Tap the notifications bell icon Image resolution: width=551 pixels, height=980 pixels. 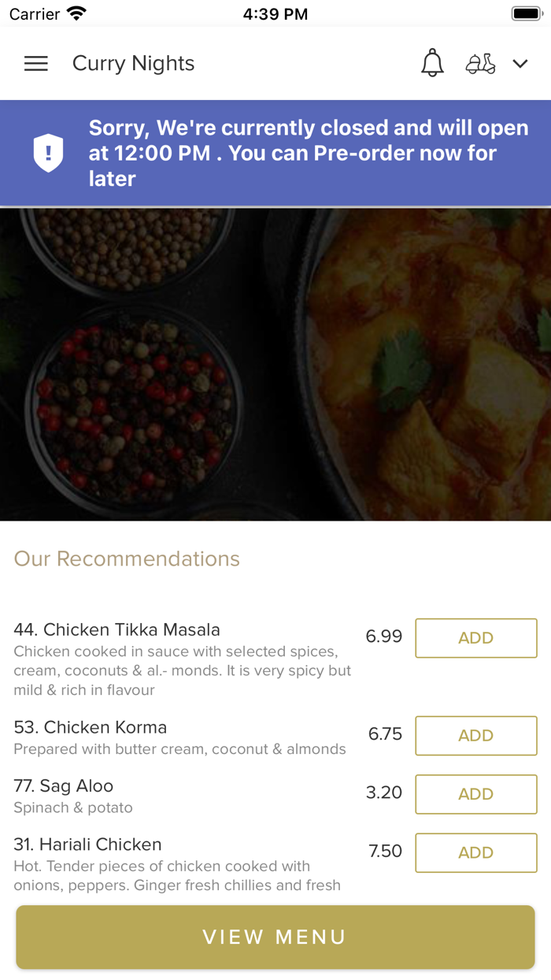[x=432, y=63]
